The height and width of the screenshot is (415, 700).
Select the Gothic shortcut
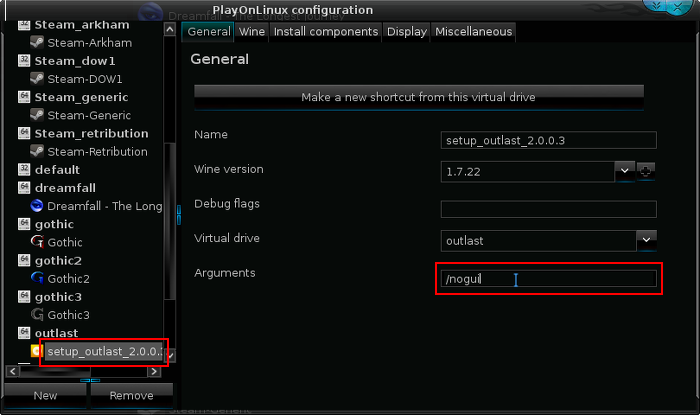65,242
